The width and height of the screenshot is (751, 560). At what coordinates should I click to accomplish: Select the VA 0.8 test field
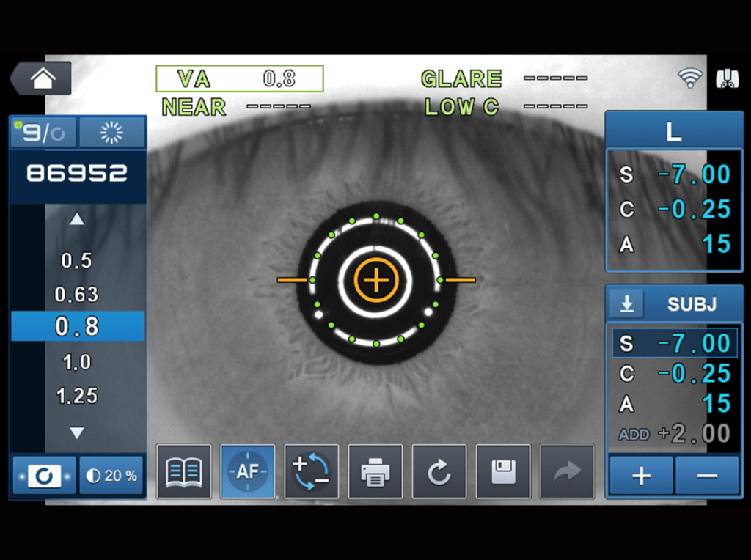point(239,79)
